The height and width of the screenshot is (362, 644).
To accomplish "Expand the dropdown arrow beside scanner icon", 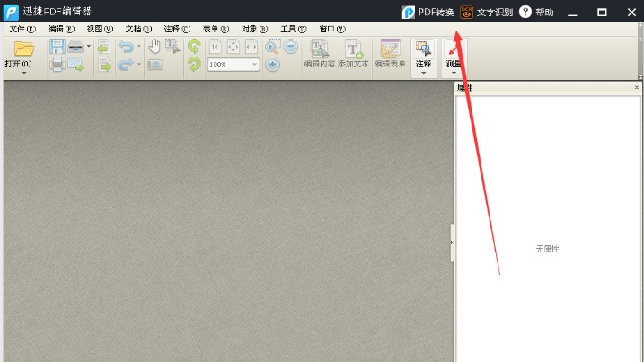I will (x=89, y=46).
